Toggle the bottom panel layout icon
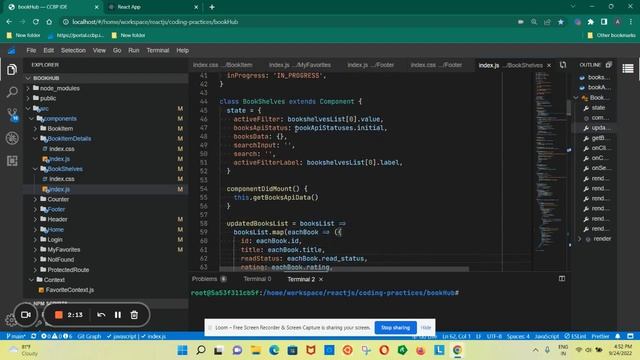Image resolution: width=640 pixels, height=360 pixels. (x=562, y=279)
